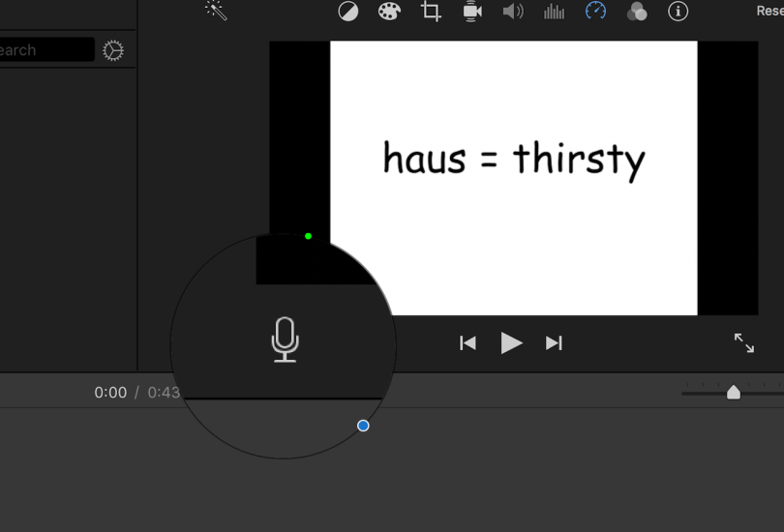Open Clip Filter and Audio Effects
Screen dimensions: 784x532
637,12
